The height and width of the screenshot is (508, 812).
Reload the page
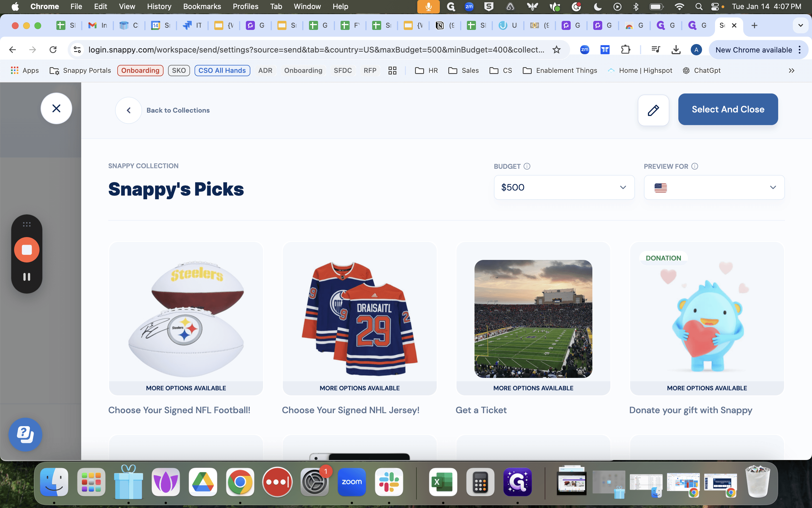(x=53, y=50)
